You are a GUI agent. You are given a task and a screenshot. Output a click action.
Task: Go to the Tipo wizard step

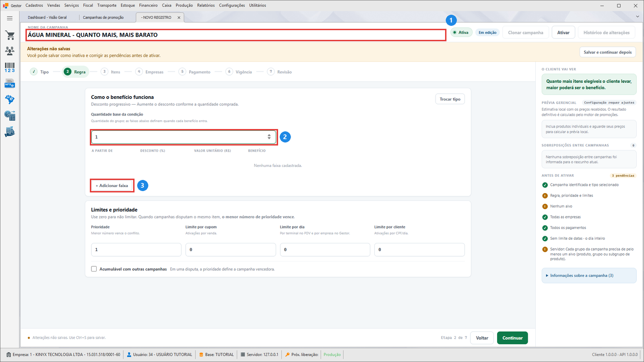coord(39,72)
